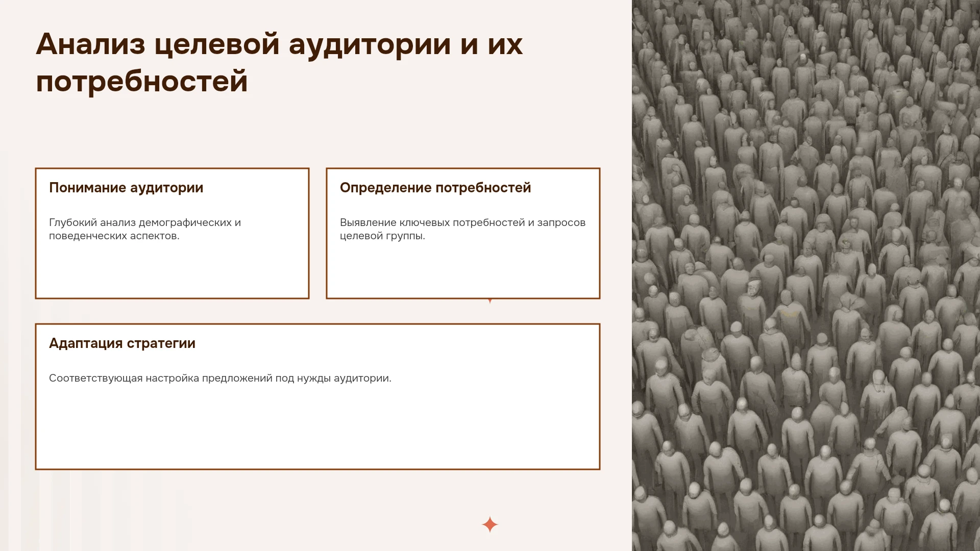Viewport: 980px width, 551px height.
Task: Click the word аудитории in the slide title
Action: [x=370, y=44]
